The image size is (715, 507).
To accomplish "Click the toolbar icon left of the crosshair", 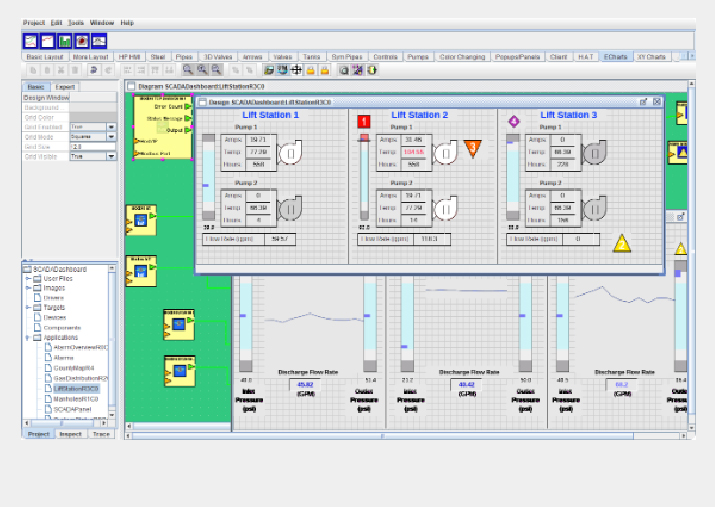I will pos(282,70).
